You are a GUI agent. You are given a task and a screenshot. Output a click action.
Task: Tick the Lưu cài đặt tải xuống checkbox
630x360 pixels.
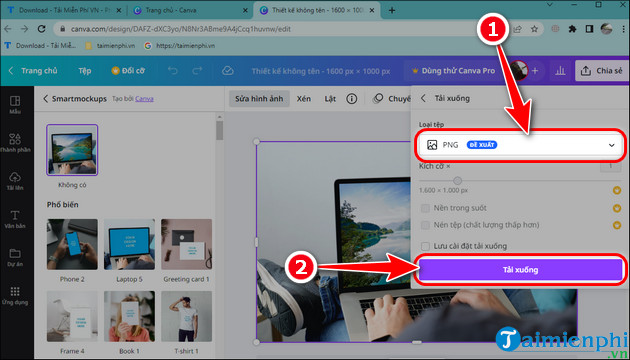pyautogui.click(x=425, y=246)
